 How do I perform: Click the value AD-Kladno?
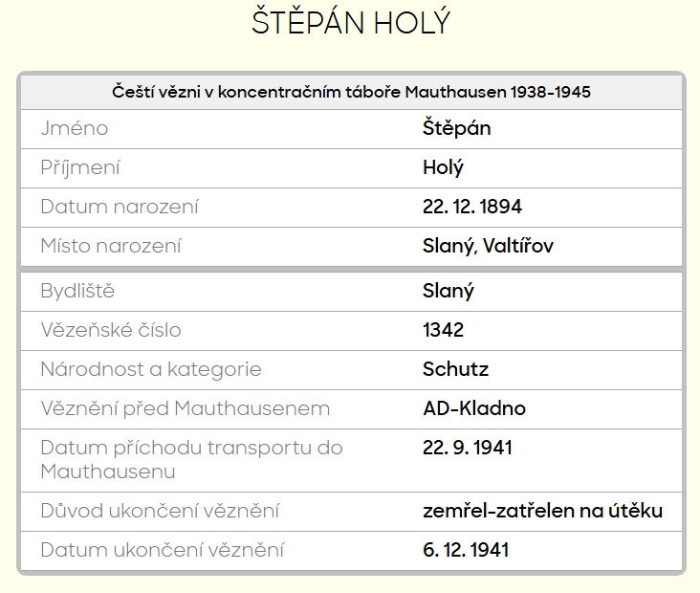(x=474, y=408)
